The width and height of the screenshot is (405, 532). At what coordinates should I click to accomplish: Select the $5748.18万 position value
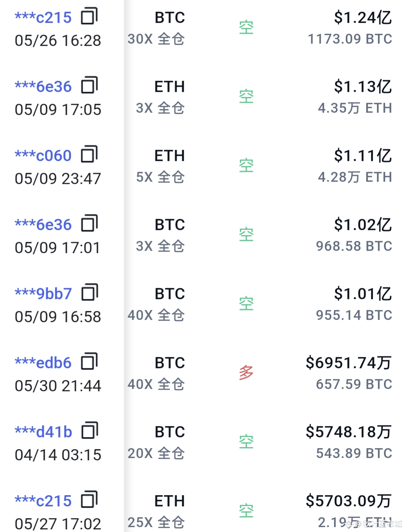coord(349,432)
